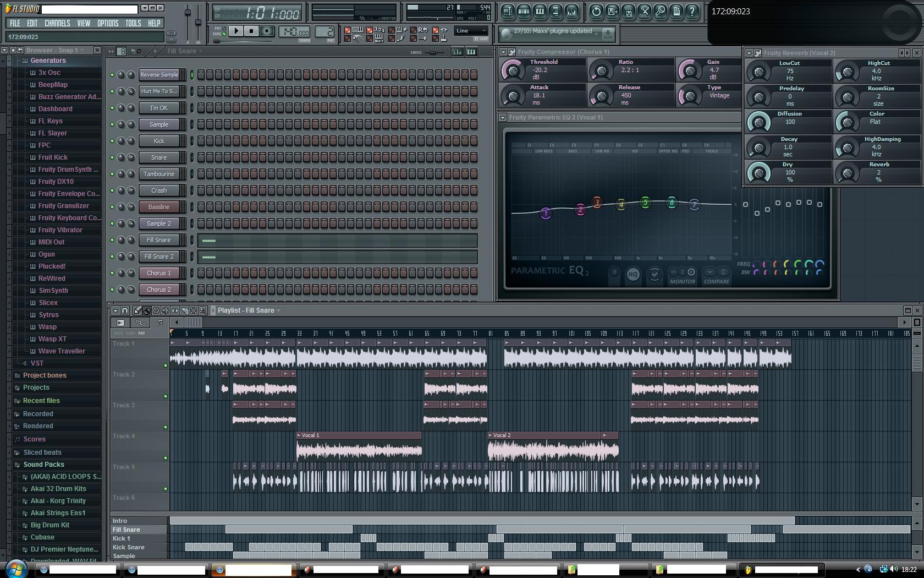Open the mixer window from the toolbar
This screenshot has height=578, width=924.
point(571,11)
